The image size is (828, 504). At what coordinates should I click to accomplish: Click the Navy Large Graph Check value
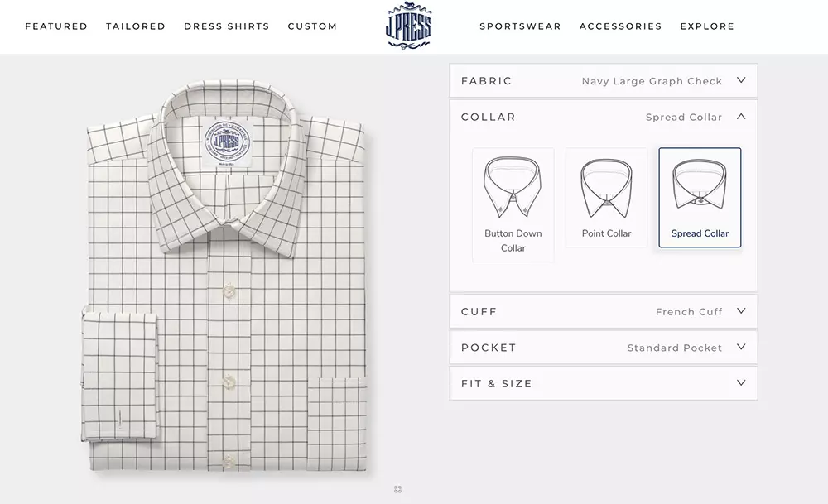click(652, 81)
